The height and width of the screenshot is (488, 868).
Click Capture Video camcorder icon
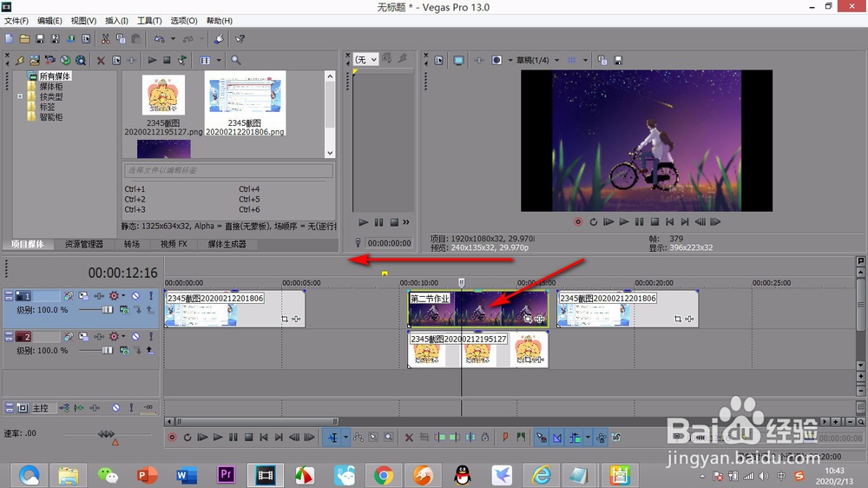click(x=49, y=60)
